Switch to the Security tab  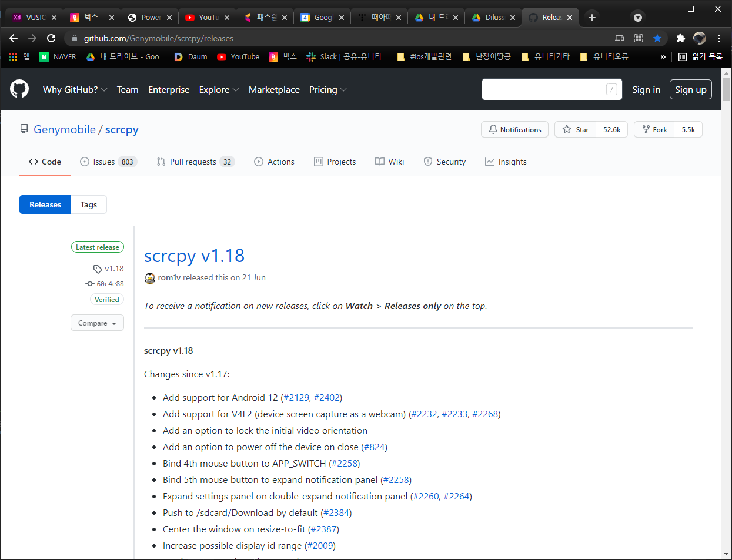444,162
